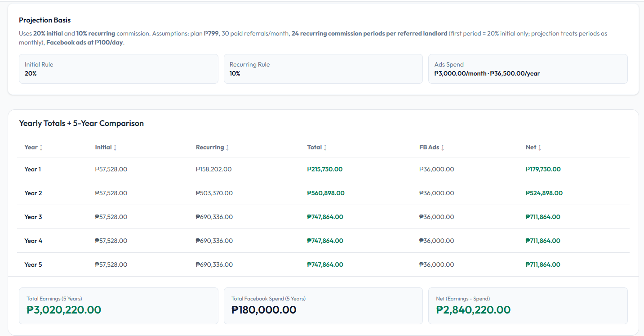The image size is (644, 336).
Task: Select Year 1 recurring amount ₱158,202.00
Action: pyautogui.click(x=213, y=170)
